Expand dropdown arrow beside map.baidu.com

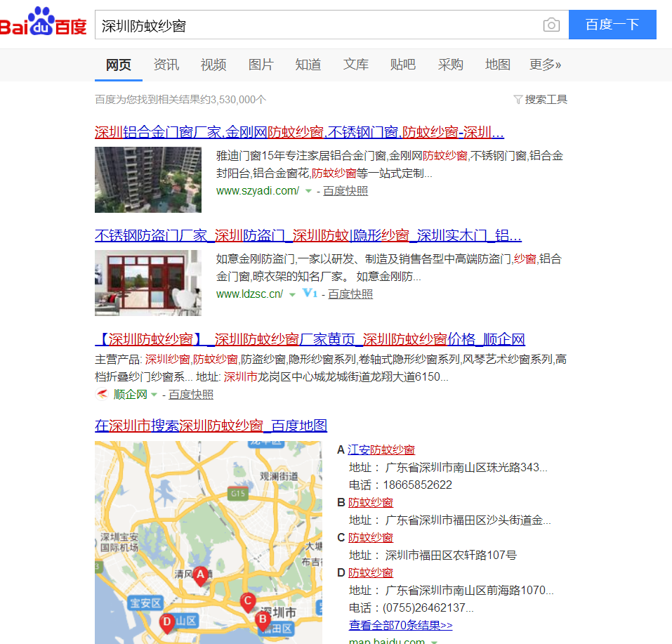434,642
